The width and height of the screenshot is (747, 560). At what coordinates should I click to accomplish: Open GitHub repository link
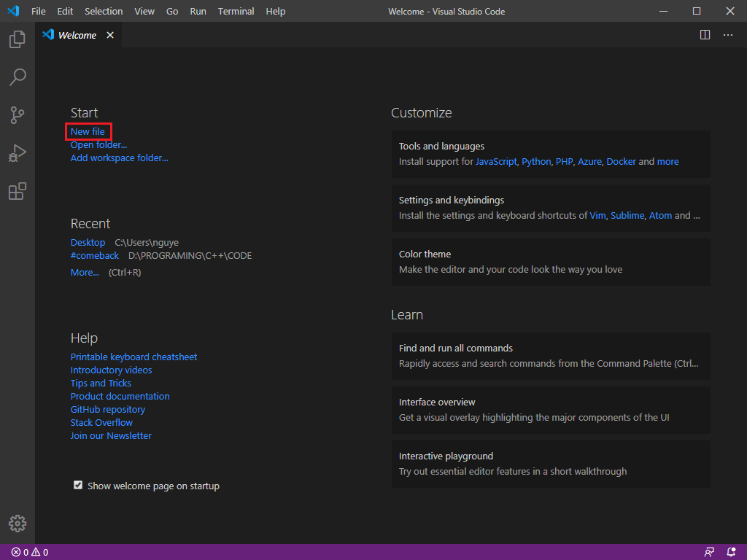click(x=108, y=410)
